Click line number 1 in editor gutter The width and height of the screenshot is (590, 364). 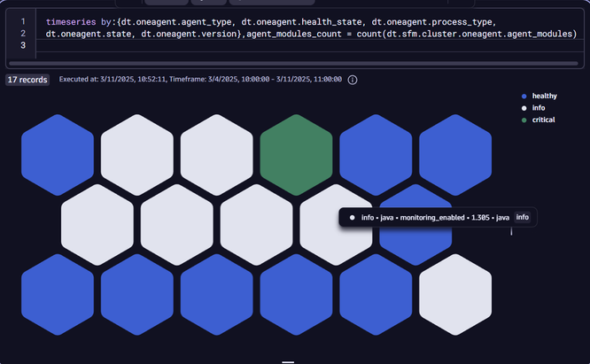point(22,20)
